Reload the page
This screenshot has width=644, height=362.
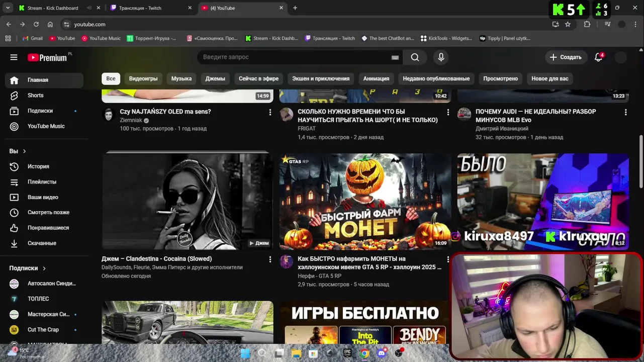pos(36,24)
